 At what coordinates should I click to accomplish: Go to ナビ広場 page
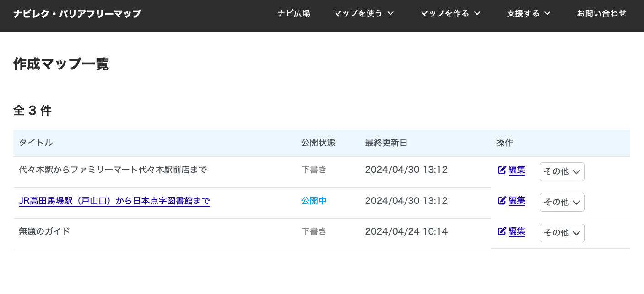pos(294,14)
